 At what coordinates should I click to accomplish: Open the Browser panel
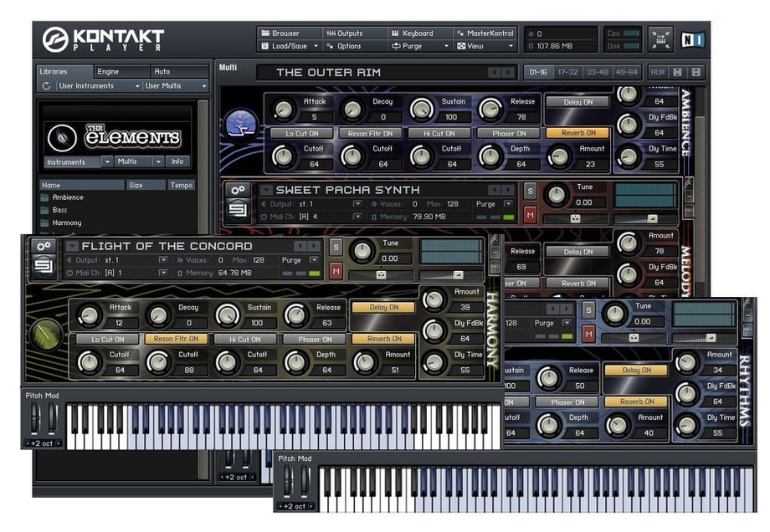point(281,33)
